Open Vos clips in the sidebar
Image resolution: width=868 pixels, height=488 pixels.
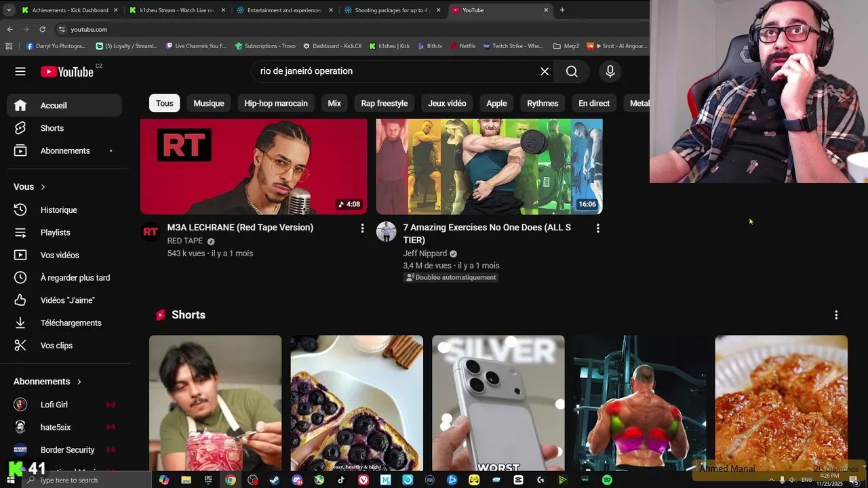tap(64, 346)
